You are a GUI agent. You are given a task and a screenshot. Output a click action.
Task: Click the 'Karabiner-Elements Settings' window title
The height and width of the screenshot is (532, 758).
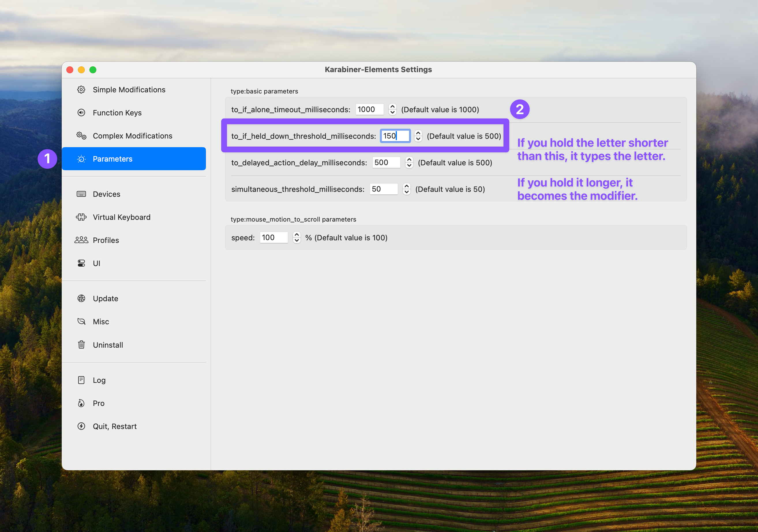(378, 69)
